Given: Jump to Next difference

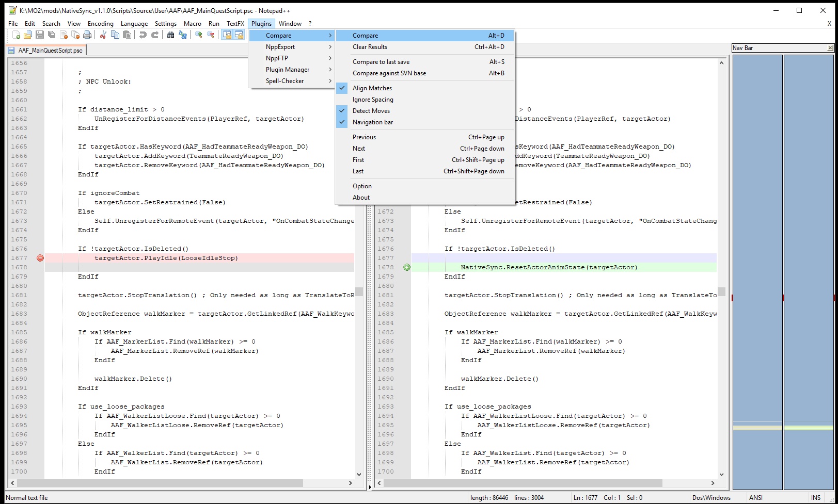Looking at the screenshot, I should (425, 149).
